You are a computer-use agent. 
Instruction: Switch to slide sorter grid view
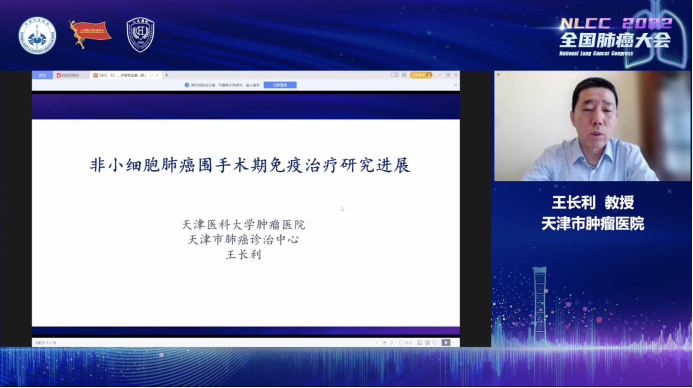pos(427,342)
